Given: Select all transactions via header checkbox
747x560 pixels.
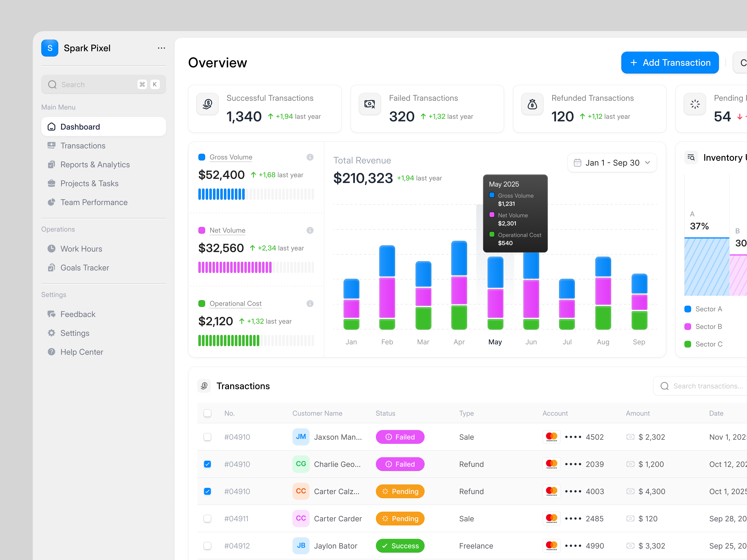Looking at the screenshot, I should pos(207,413).
